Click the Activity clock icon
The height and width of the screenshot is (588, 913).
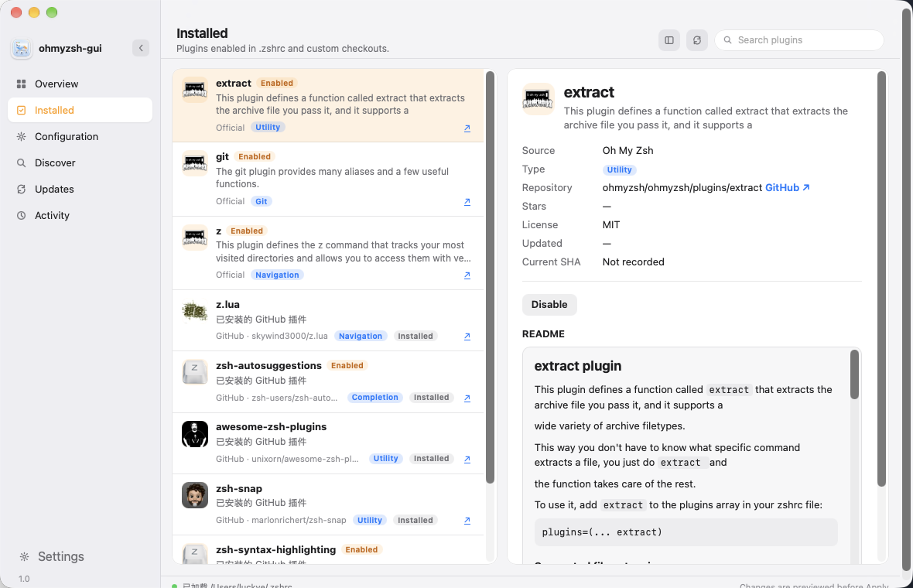coord(22,215)
